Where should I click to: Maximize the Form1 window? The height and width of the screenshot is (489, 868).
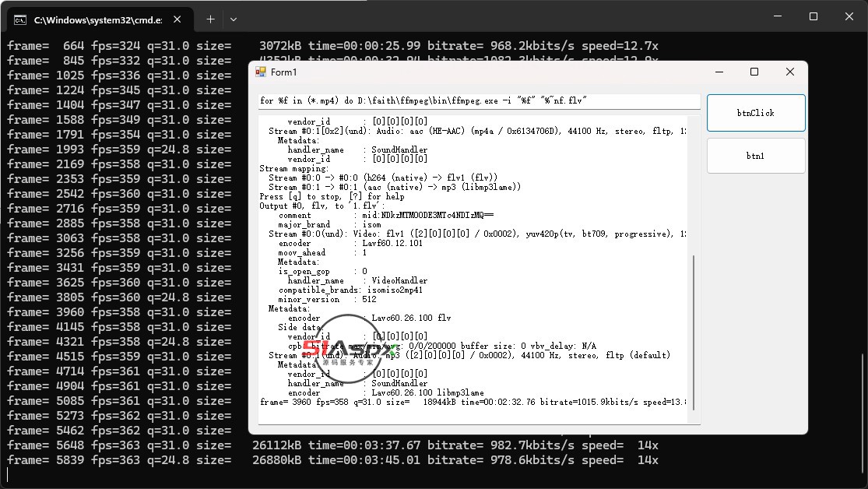point(754,72)
